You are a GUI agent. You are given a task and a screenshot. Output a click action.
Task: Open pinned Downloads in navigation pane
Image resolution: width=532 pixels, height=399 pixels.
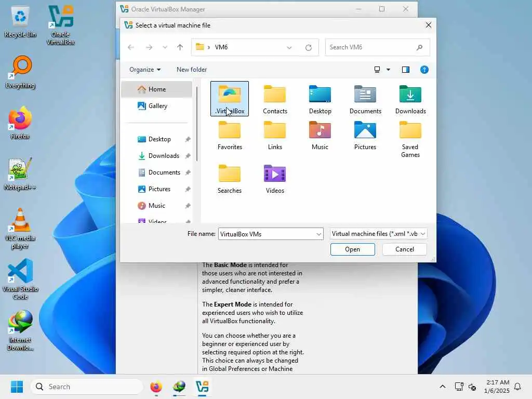pos(157,156)
